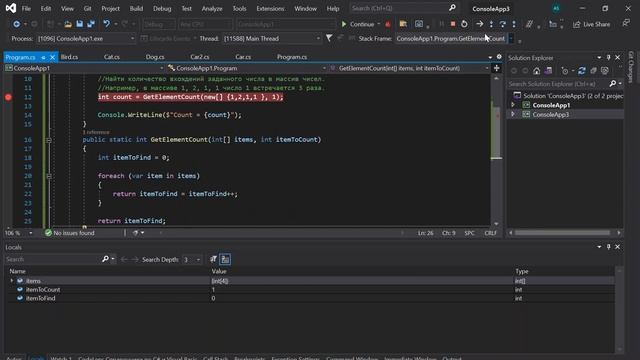The height and width of the screenshot is (360, 640).
Task: Open the Process dropdown ConsoleApp1.exe
Action: point(86,38)
